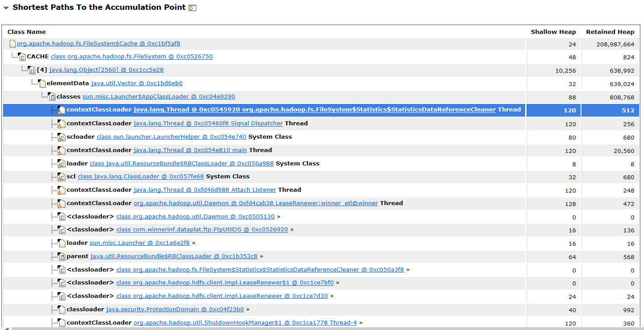Click the sun.misc.Launcher loader icon
Image resolution: width=644 pixels, height=330 pixels.
[62, 243]
